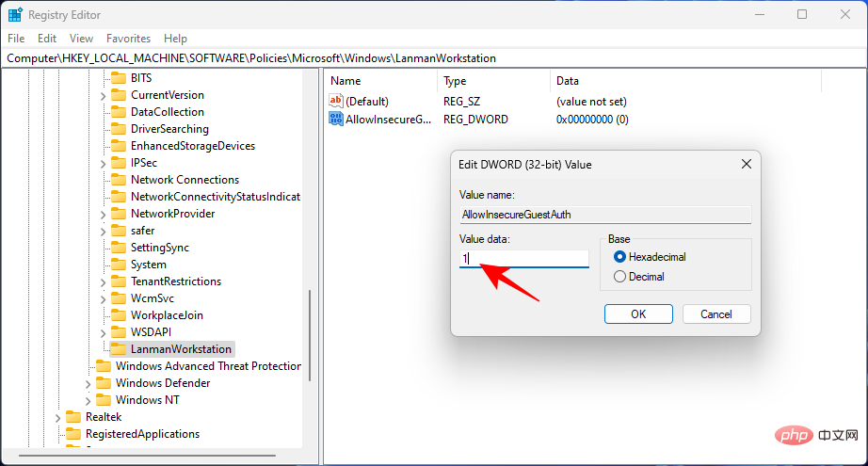This screenshot has width=868, height=466.
Task: Click the vertical scrollbar of the key tree
Action: [x=310, y=335]
